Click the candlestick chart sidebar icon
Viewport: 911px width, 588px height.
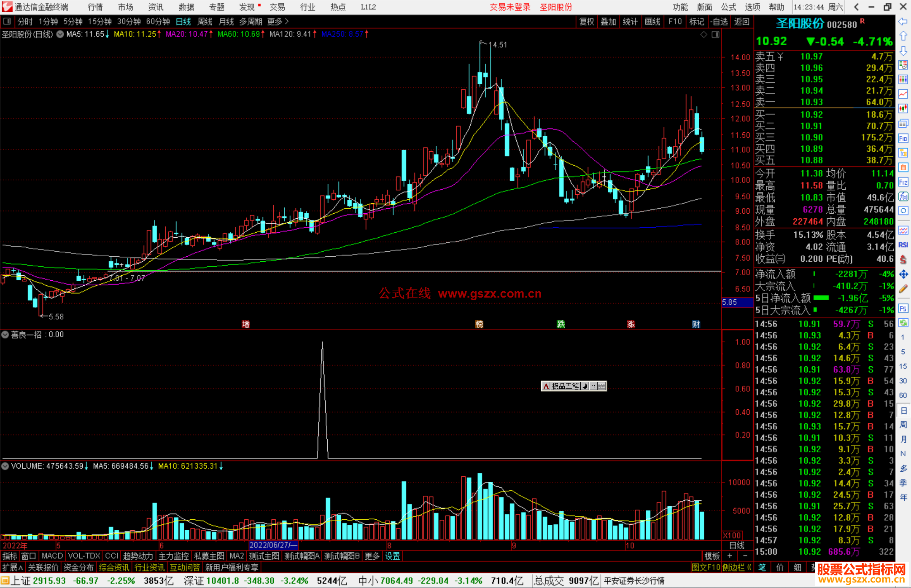click(x=903, y=109)
